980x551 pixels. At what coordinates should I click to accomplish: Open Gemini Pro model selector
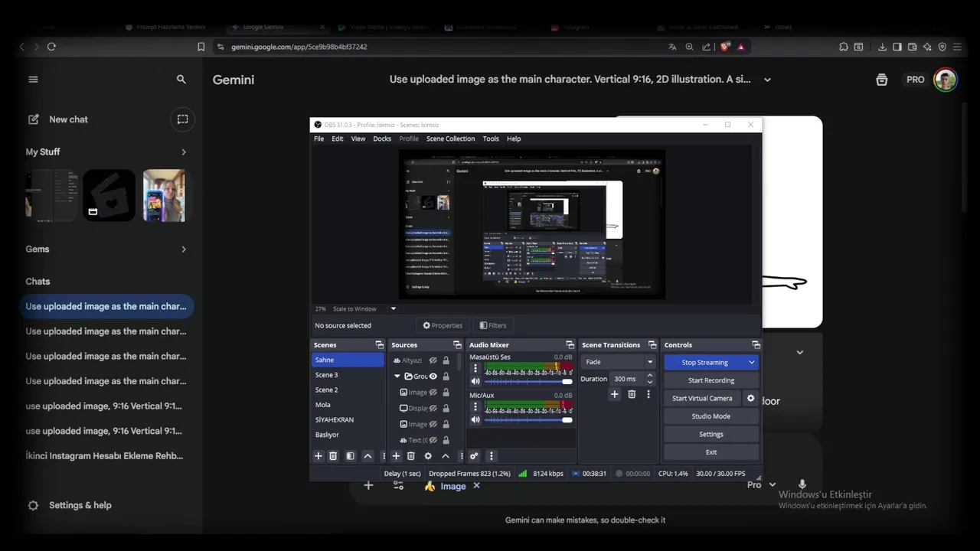(761, 484)
